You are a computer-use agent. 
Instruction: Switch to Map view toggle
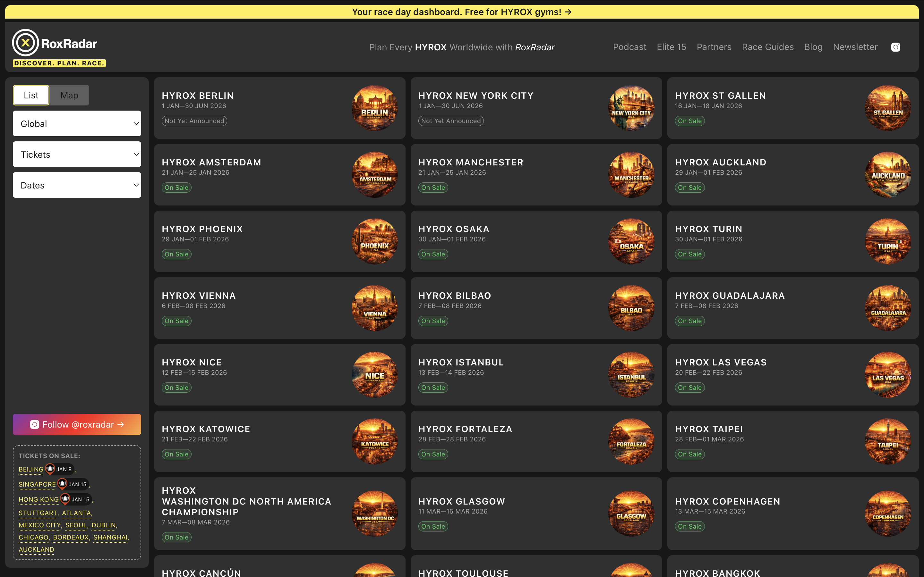(x=69, y=96)
